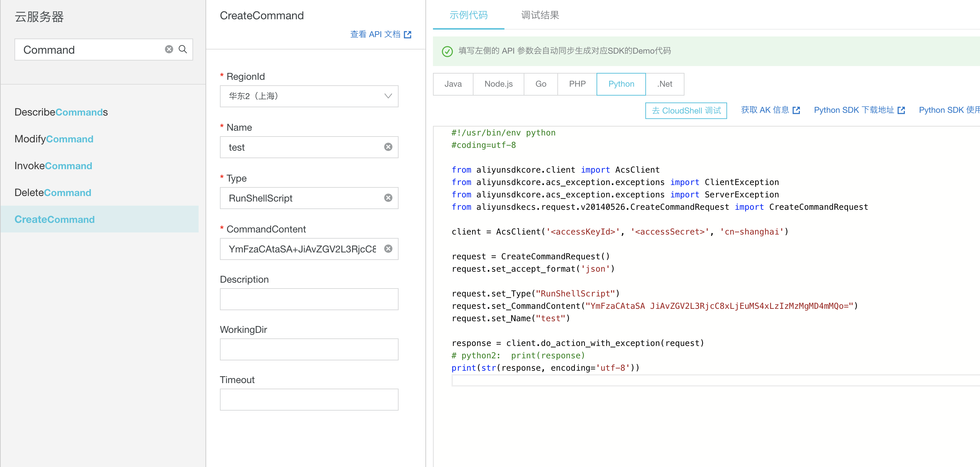Switch to the 调试结果 tab

click(x=540, y=15)
